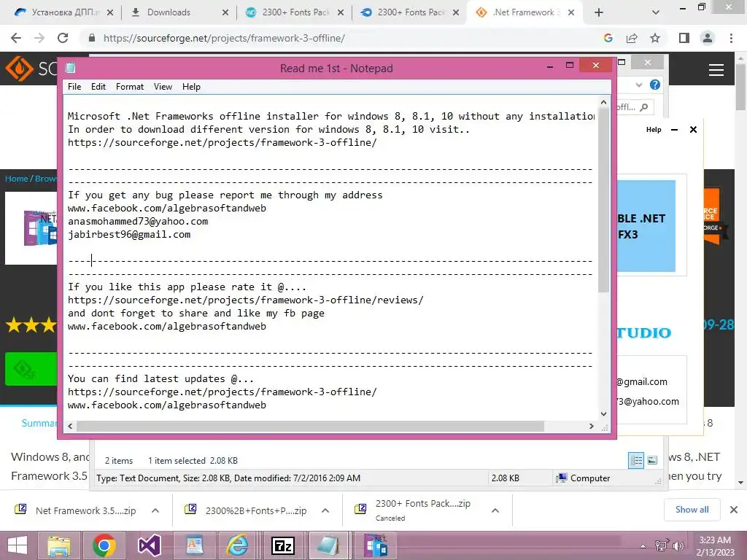Open Internet Explorer from taskbar
747x560 pixels.
237,545
